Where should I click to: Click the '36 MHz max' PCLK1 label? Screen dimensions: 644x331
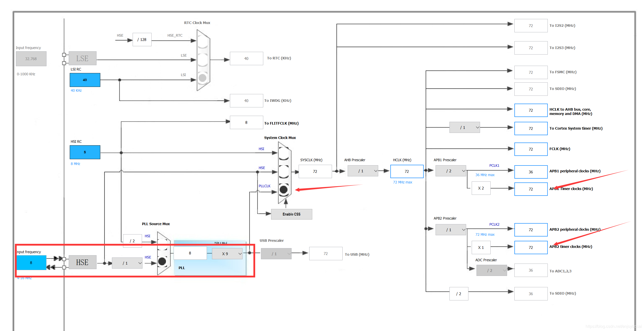[485, 175]
